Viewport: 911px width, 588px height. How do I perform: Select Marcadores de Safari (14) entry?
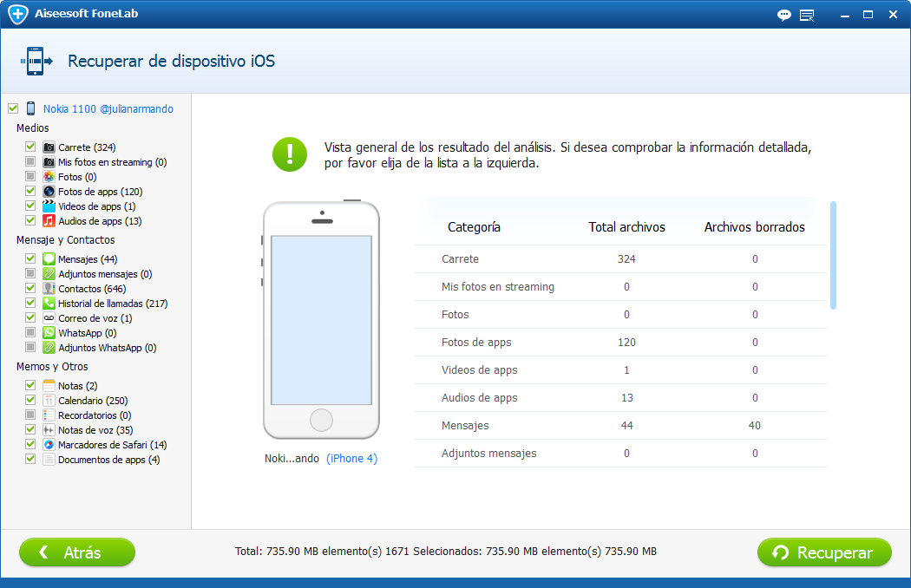[112, 445]
